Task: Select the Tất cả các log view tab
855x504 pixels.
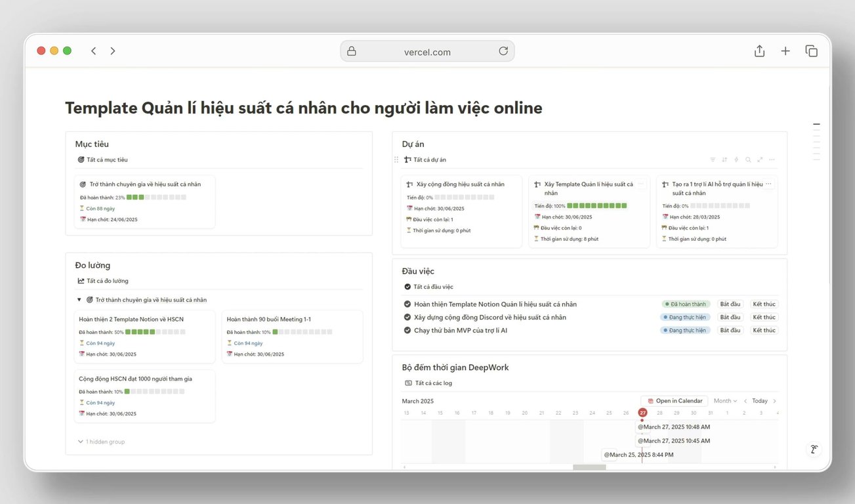Action: click(x=428, y=383)
